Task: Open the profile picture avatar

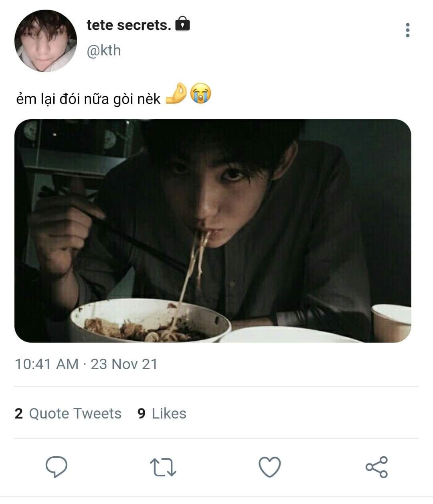Action: click(45, 41)
